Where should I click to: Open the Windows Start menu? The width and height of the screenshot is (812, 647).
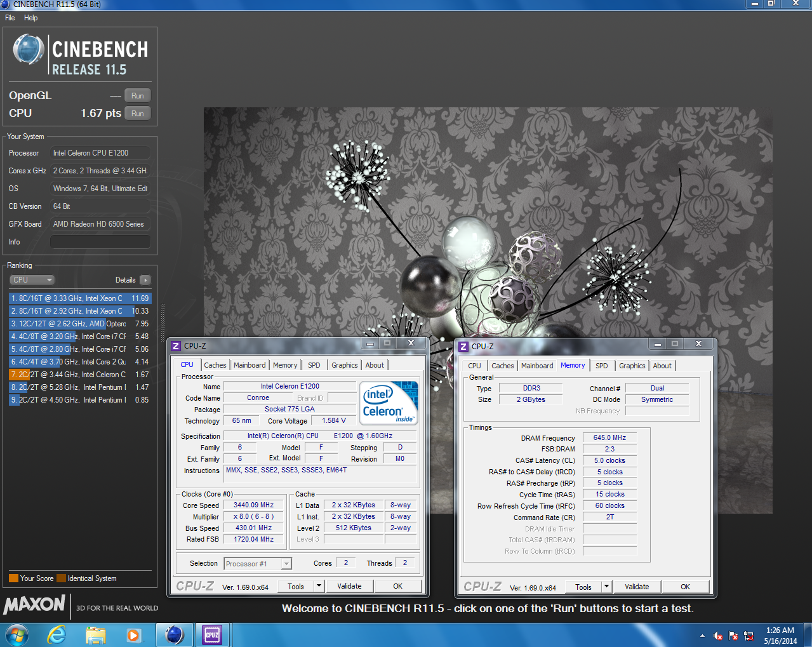[17, 635]
